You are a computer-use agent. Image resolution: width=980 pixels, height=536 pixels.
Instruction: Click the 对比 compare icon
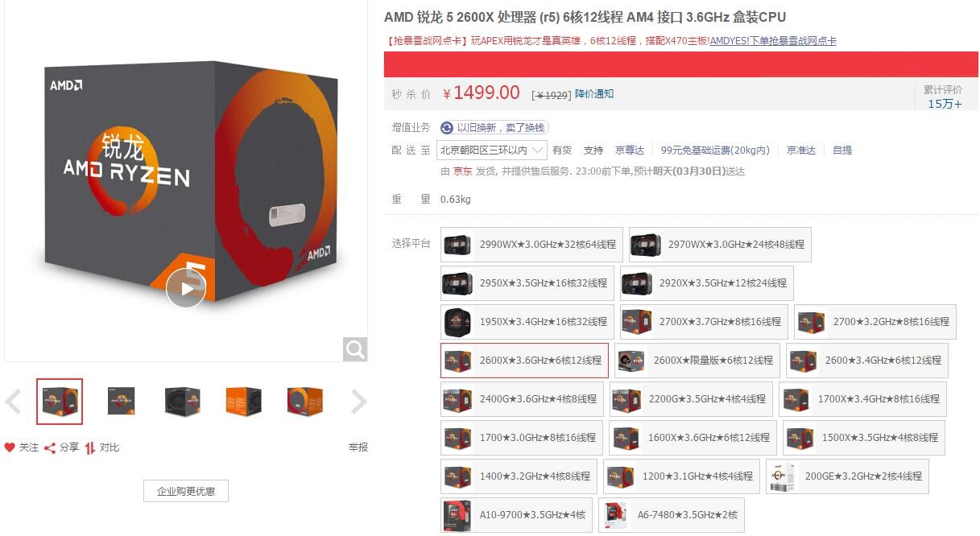point(90,447)
